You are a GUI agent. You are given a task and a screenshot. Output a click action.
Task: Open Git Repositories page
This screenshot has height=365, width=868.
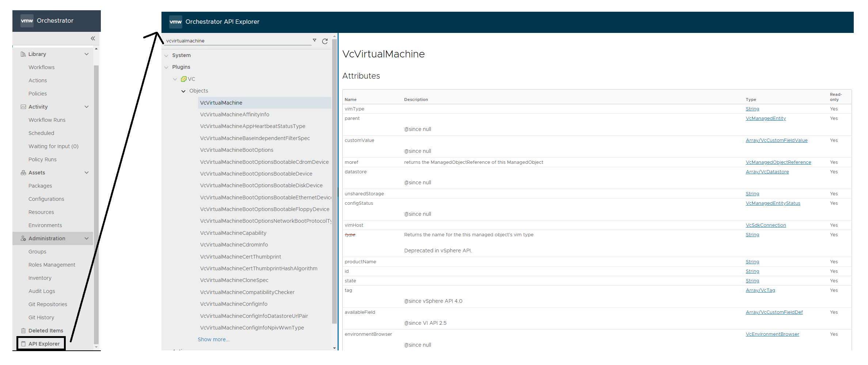tap(48, 304)
